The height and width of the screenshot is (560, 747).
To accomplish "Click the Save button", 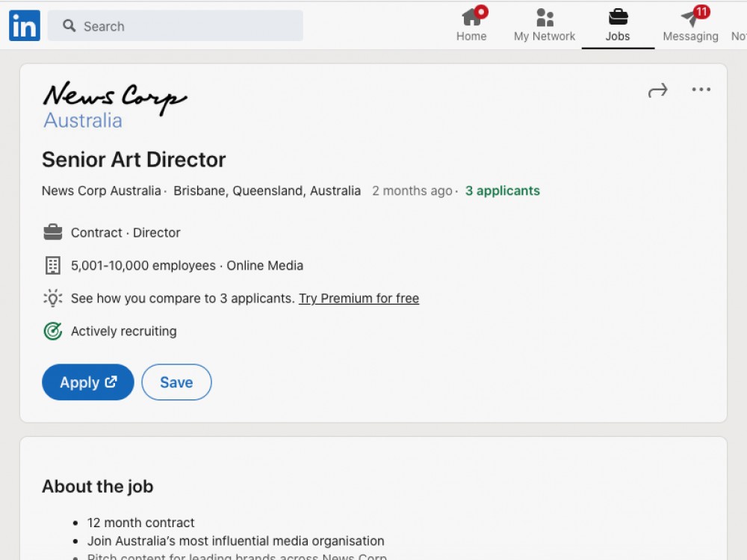I will [177, 382].
